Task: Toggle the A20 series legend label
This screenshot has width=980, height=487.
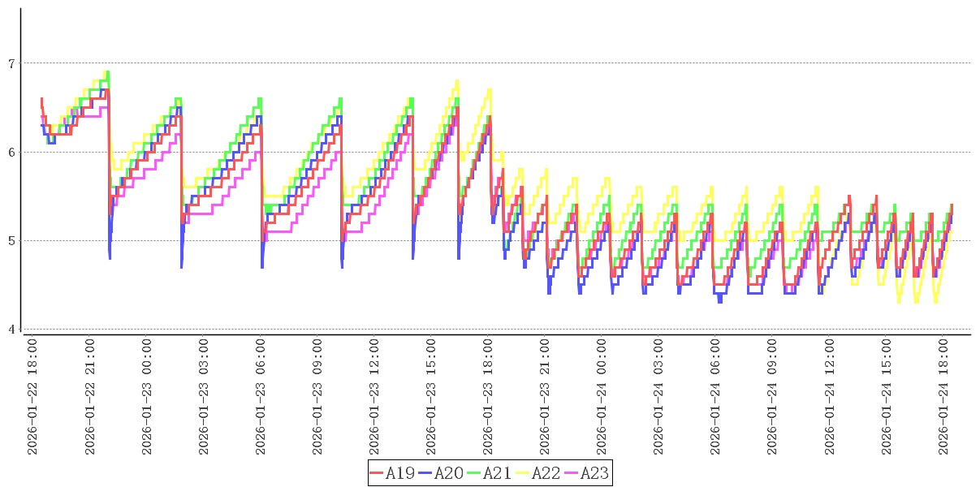Action: [449, 473]
